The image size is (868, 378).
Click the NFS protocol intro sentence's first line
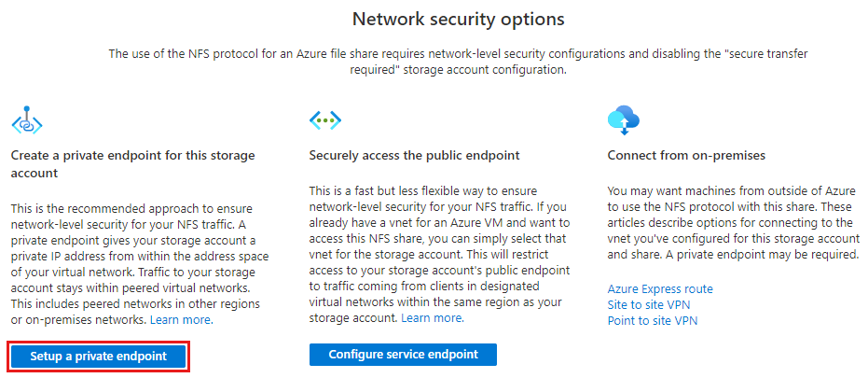click(459, 54)
